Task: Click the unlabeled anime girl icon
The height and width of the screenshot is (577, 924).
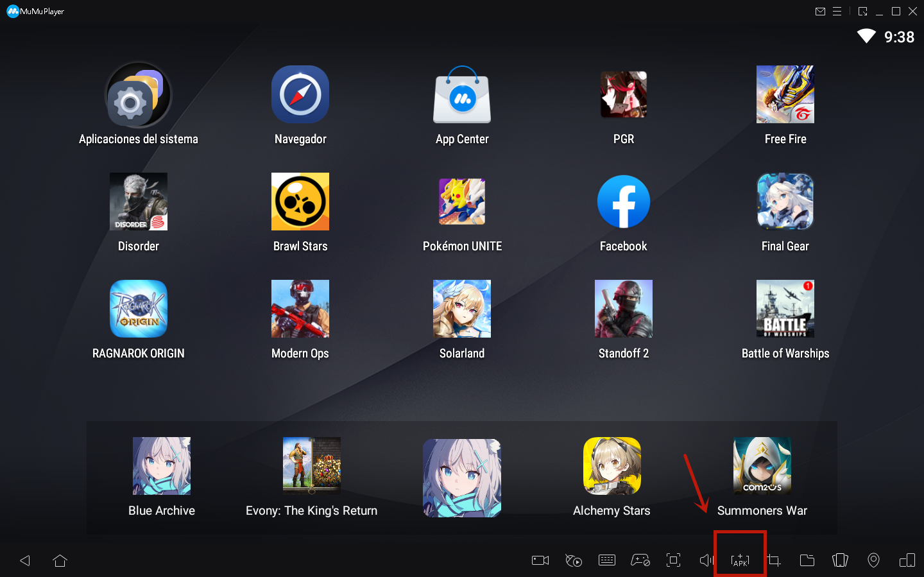Action: pos(462,478)
